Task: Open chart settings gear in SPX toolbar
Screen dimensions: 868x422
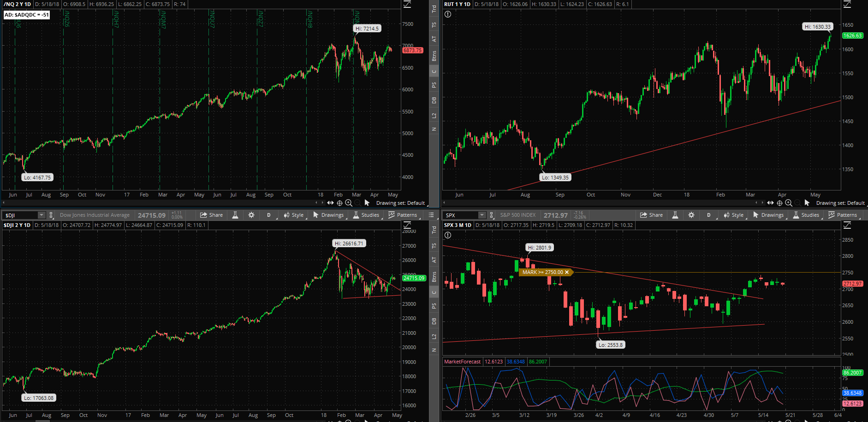Action: [691, 215]
